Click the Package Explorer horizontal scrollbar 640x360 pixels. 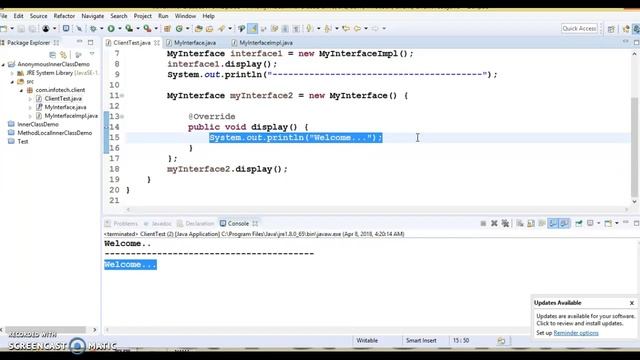click(x=46, y=329)
